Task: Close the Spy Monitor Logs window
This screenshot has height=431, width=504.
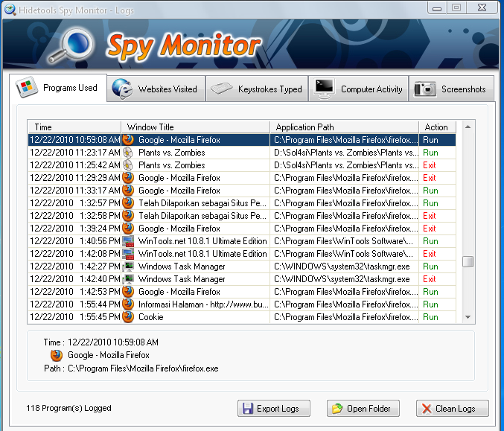Action: point(482,7)
